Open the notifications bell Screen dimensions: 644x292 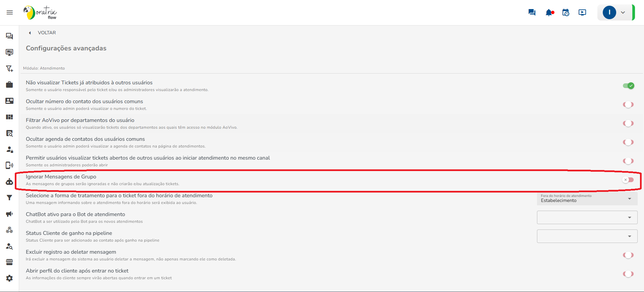(549, 13)
